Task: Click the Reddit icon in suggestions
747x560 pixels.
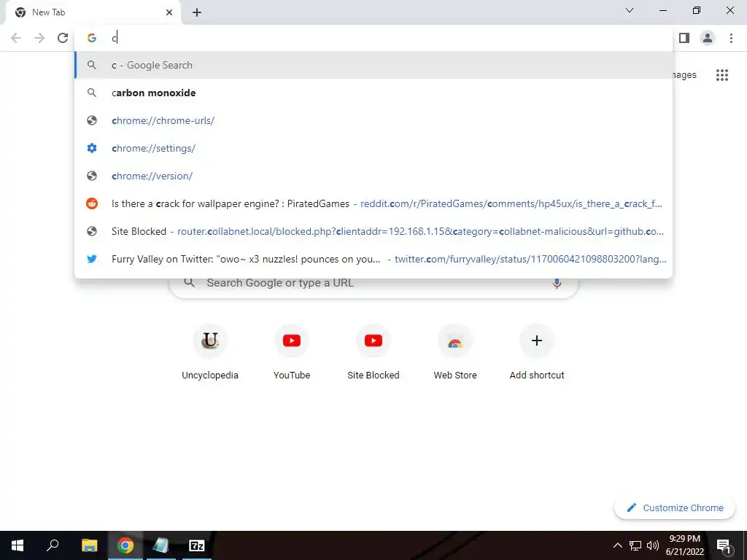Action: (x=92, y=203)
